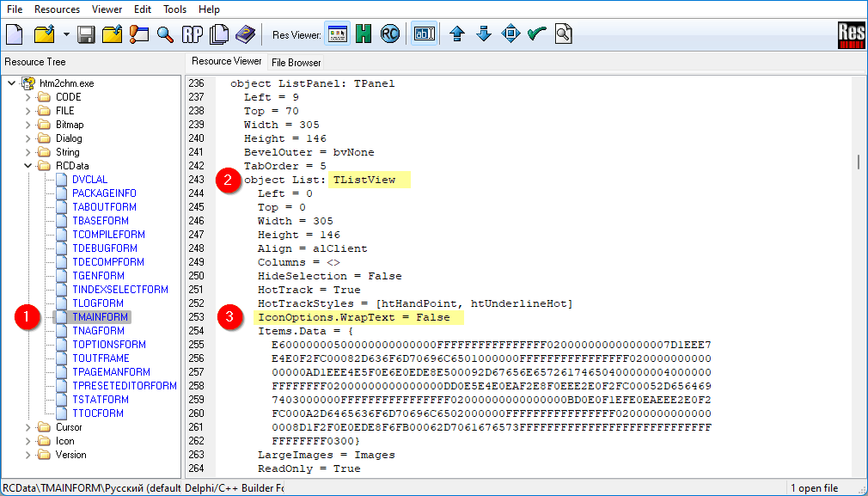Click the magnifying glass search icon
This screenshot has height=496, width=868.
[x=165, y=34]
